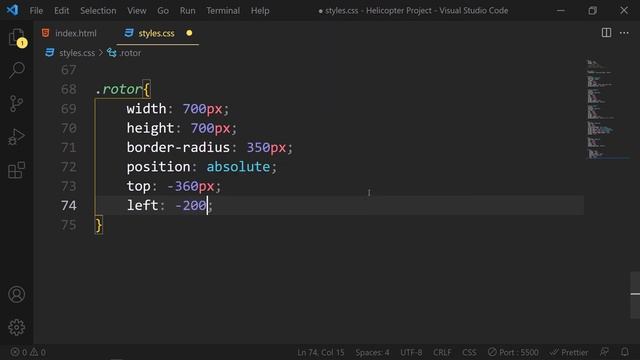Open the View menu
Viewport: 640px width, 360px height.
136,11
